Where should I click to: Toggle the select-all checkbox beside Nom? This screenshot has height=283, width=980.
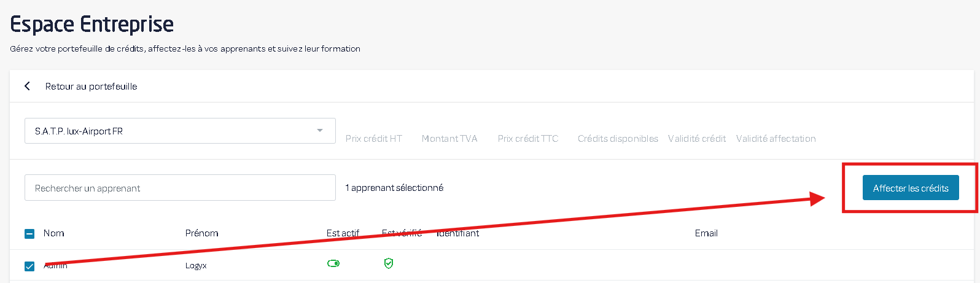tap(29, 233)
